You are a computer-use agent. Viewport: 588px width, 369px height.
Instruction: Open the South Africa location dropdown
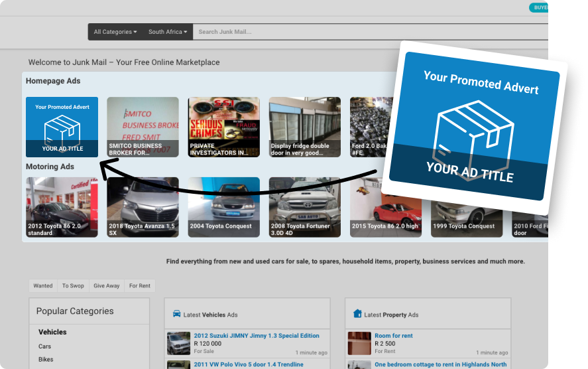pos(168,32)
